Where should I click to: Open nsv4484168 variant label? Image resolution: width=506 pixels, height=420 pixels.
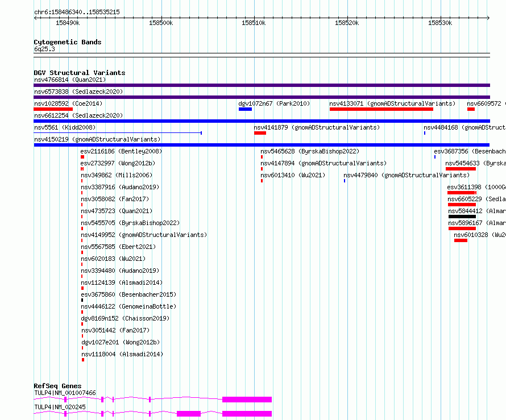464,127
